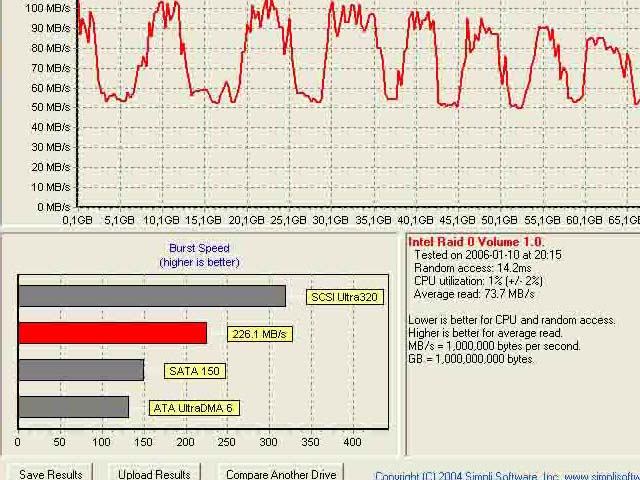Click the 'Lower is better for CPU' note

[x=512, y=320]
